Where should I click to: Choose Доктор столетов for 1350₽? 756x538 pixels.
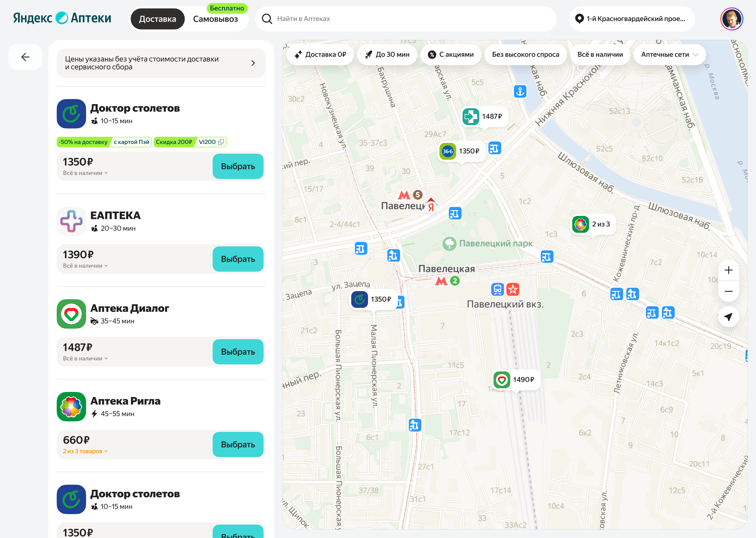pyautogui.click(x=238, y=166)
